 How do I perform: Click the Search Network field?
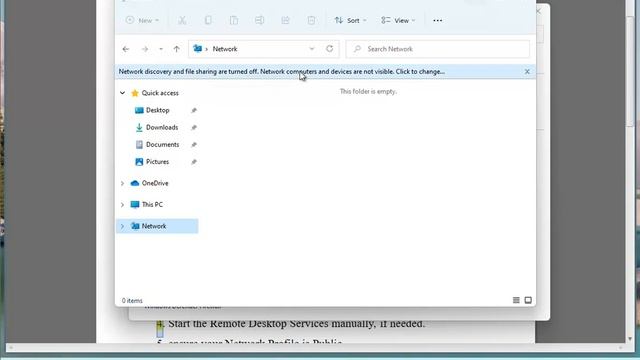click(438, 49)
